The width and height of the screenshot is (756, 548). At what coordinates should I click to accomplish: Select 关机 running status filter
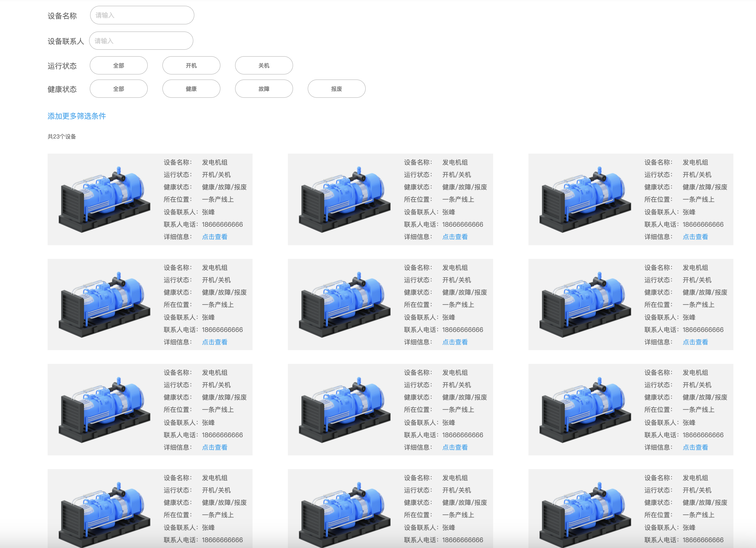pyautogui.click(x=264, y=65)
